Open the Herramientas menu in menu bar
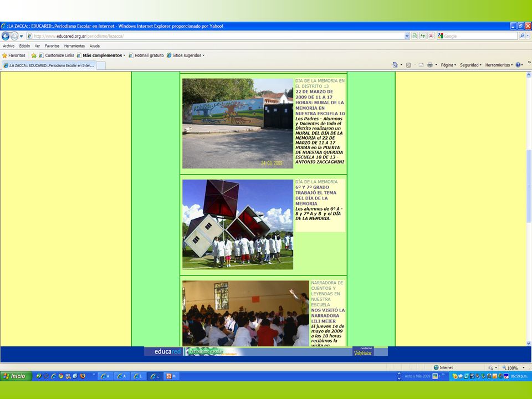Image resolution: width=532 pixels, height=399 pixels. (x=74, y=46)
